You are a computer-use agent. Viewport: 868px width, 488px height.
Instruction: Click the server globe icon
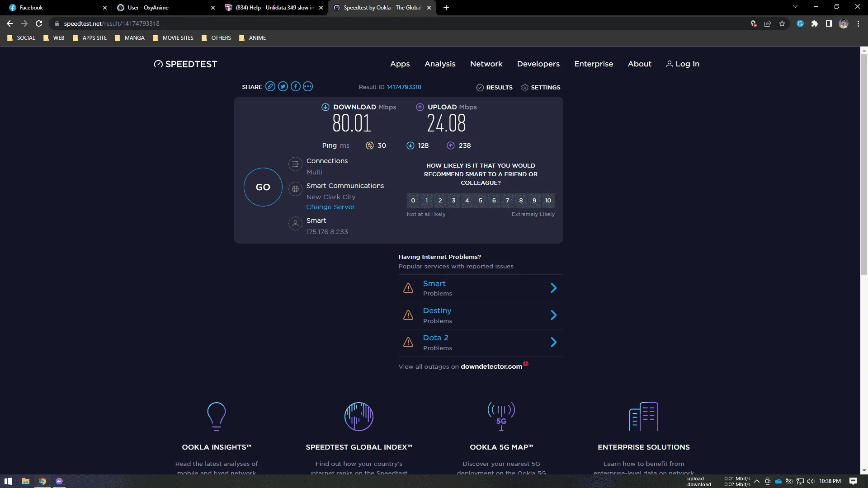(x=295, y=189)
